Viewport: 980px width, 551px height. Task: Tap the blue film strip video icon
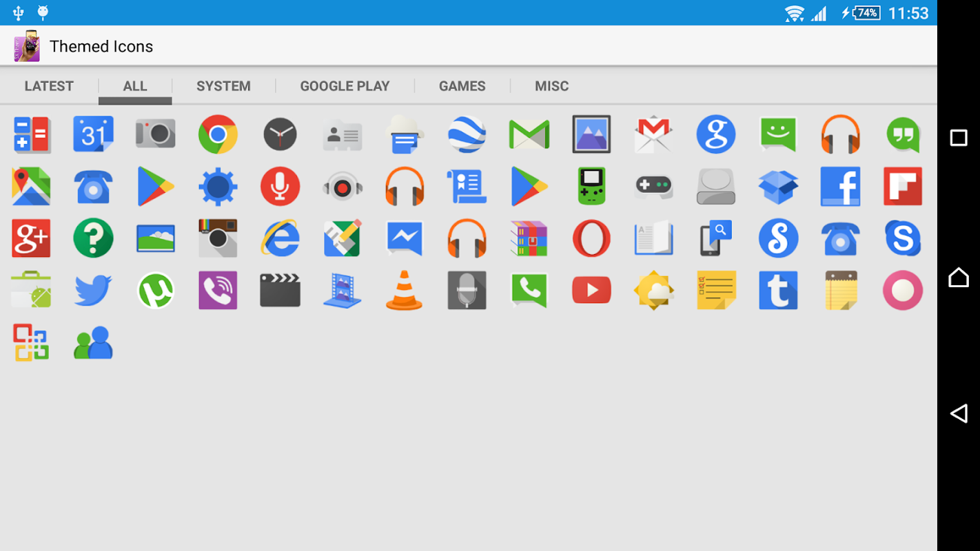[343, 290]
